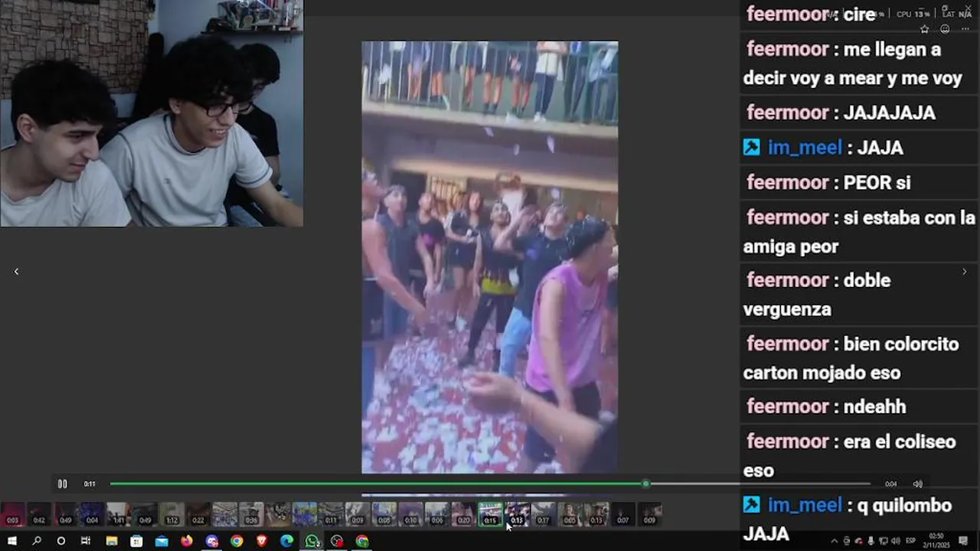
Task: Open the 0:08 clip thumbnail
Action: click(x=384, y=514)
